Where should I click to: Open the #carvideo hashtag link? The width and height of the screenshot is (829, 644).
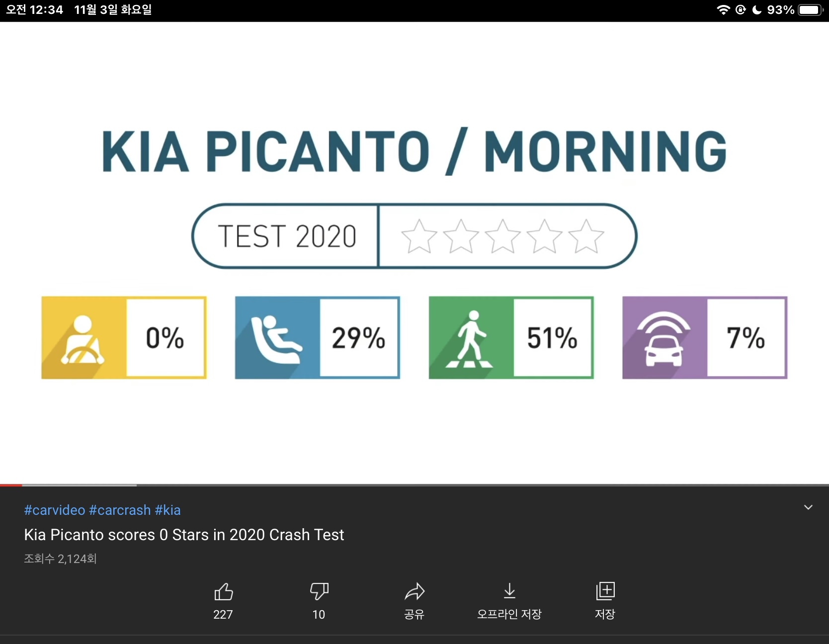(x=55, y=510)
